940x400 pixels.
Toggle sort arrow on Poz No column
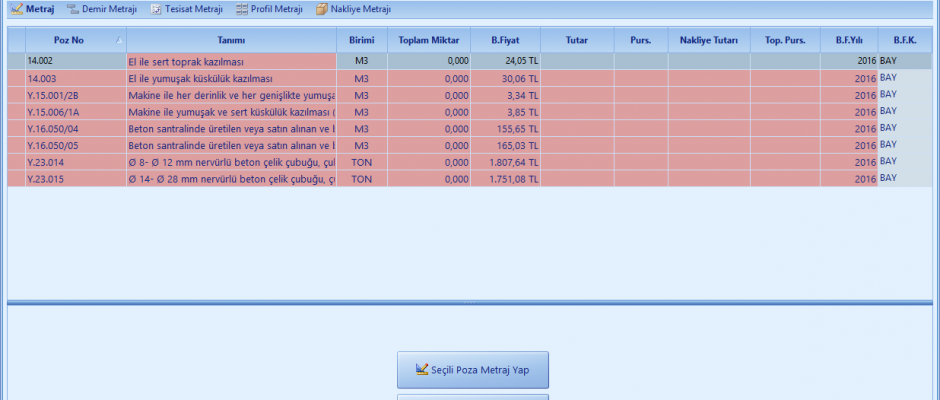(120, 40)
